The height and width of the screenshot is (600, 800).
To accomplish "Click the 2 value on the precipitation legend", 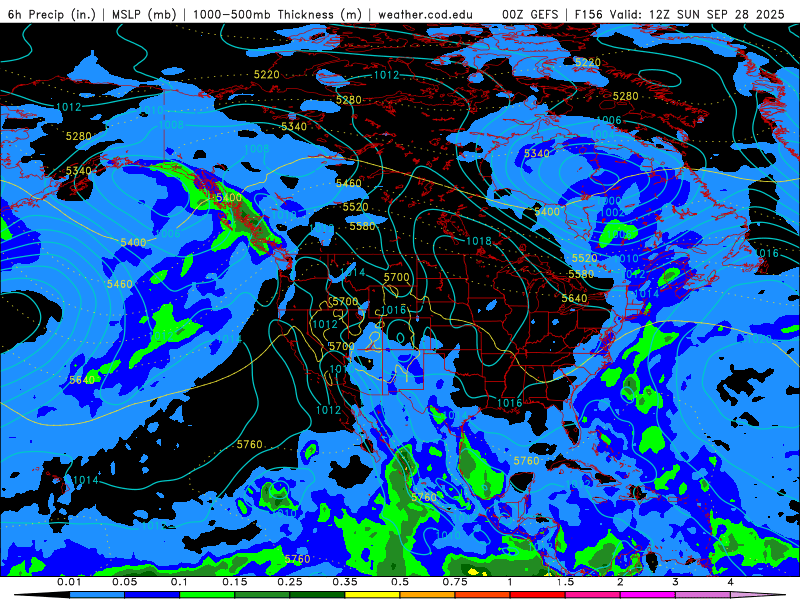I will point(620,582).
